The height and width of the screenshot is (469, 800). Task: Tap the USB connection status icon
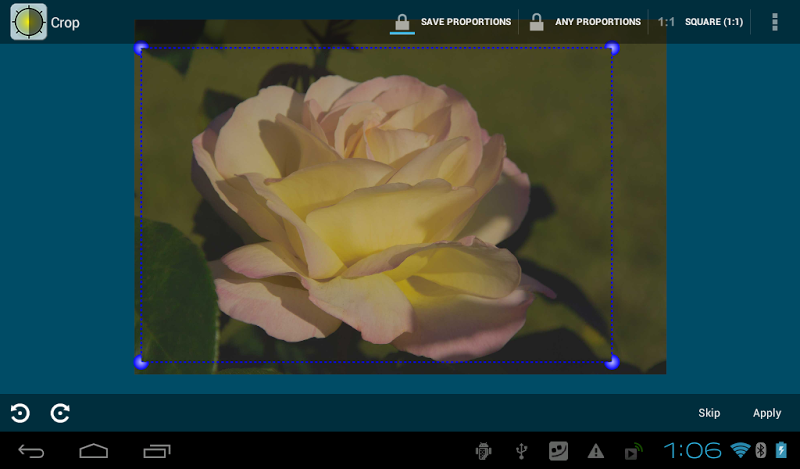coord(521,451)
